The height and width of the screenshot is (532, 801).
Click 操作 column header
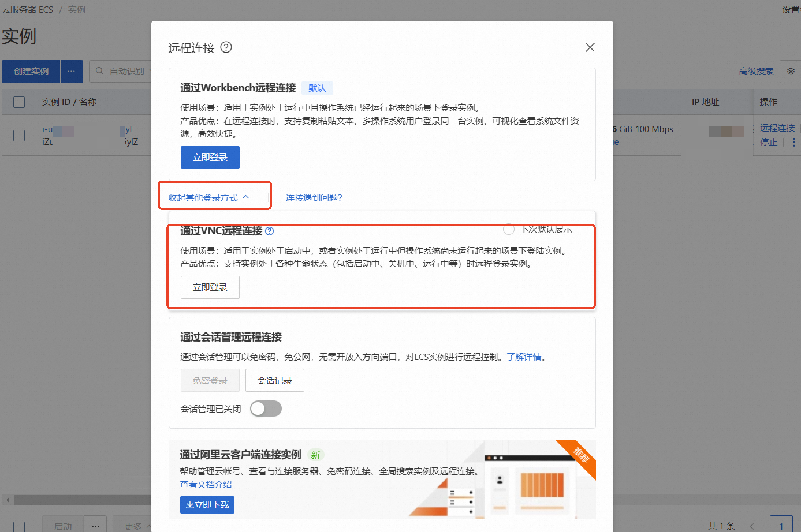768,102
